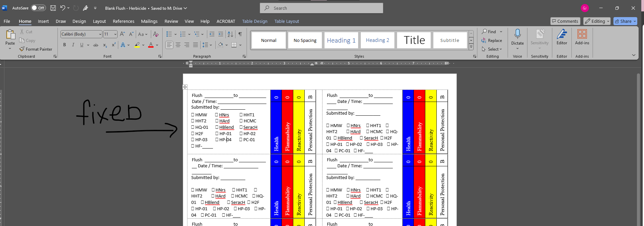Open Editing mode dropdown
The width and height of the screenshot is (644, 226).
[x=597, y=21]
